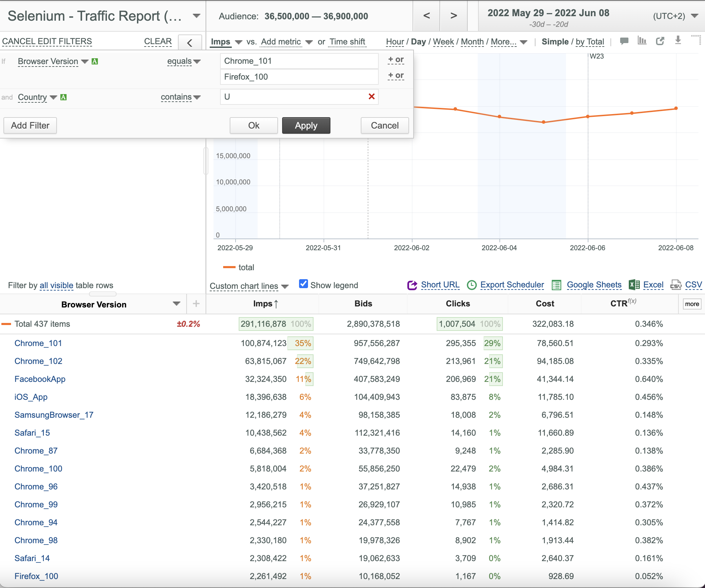Open the Export Scheduler link
The height and width of the screenshot is (588, 705).
[512, 285]
